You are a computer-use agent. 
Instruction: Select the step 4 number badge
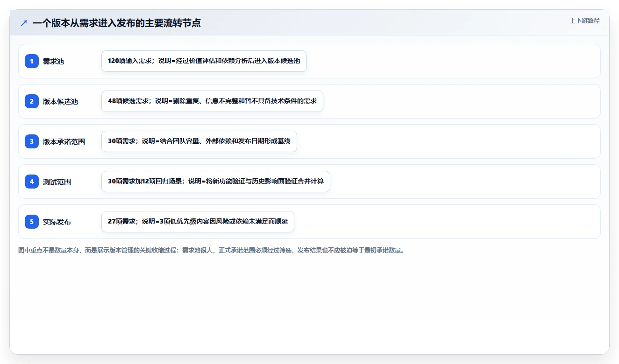coord(32,182)
